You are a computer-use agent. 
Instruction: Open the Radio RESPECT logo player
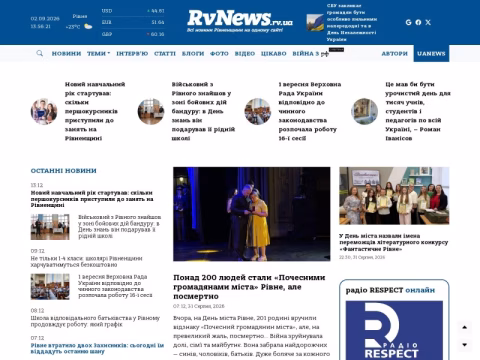pyautogui.click(x=394, y=330)
